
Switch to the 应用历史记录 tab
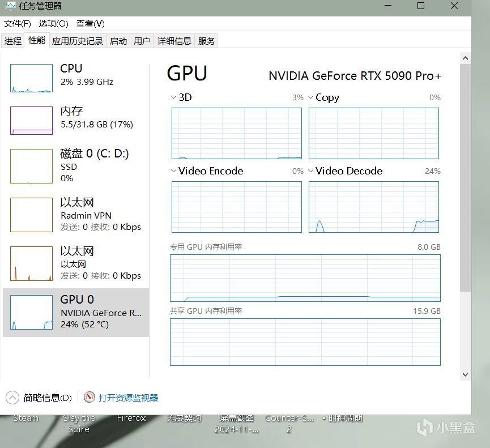pos(78,41)
